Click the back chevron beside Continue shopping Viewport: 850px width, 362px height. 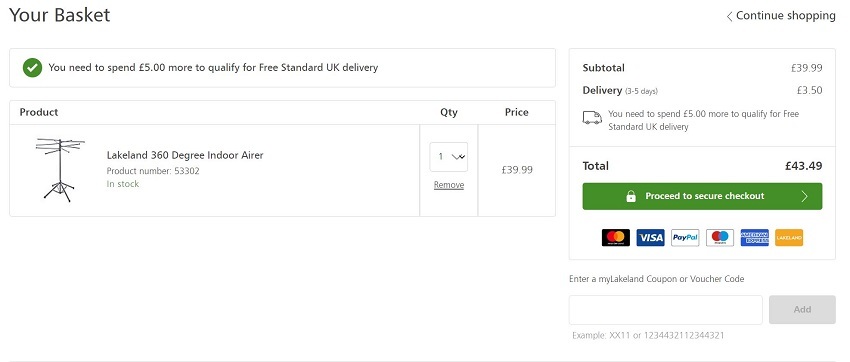(x=730, y=16)
